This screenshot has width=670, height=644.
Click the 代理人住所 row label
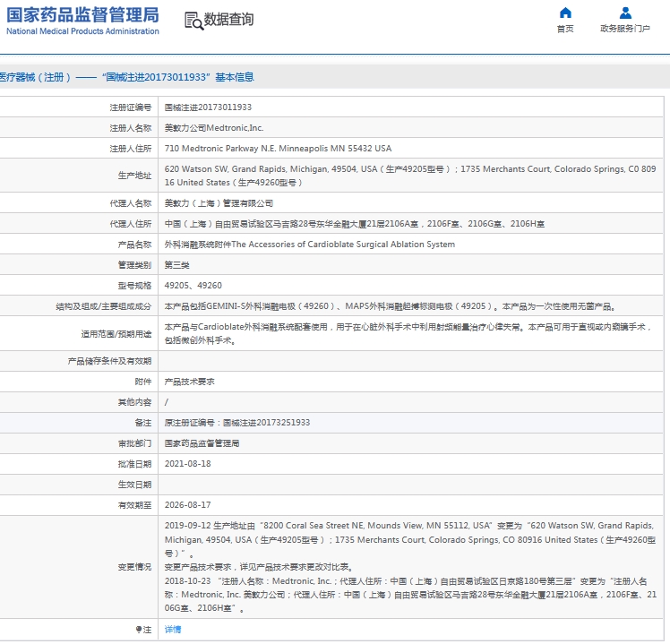(x=130, y=224)
